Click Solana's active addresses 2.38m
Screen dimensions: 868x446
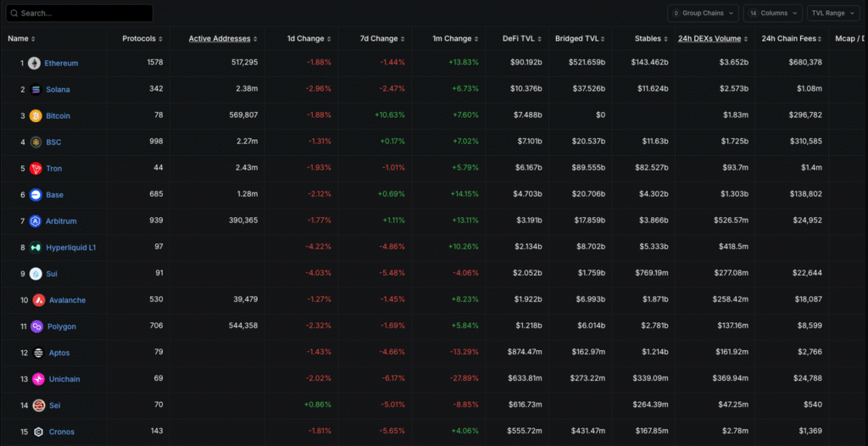(247, 89)
